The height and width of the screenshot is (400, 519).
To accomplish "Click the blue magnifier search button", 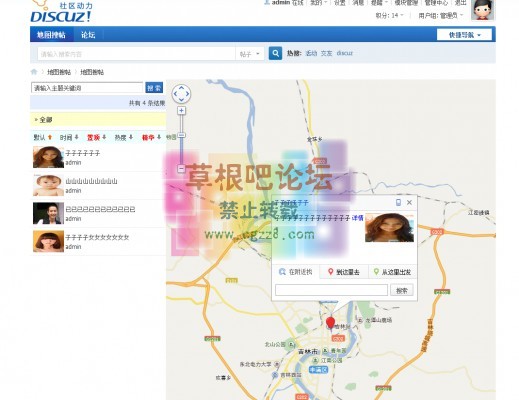I will pyautogui.click(x=275, y=53).
